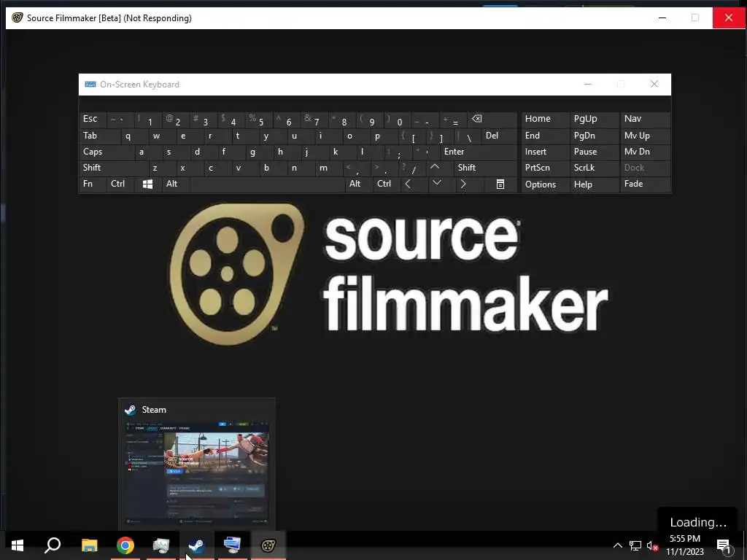Viewport: 747px width, 560px height.
Task: Click the PgDn key
Action: (594, 136)
